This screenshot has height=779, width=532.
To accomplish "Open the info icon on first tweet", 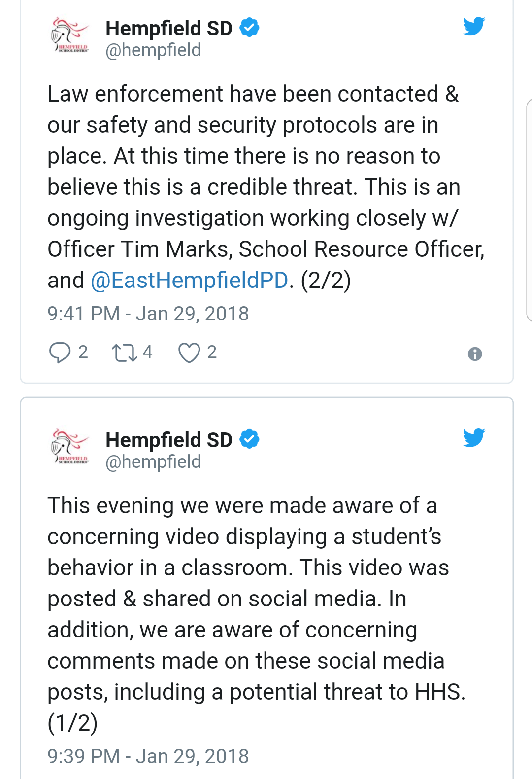I will click(475, 354).
